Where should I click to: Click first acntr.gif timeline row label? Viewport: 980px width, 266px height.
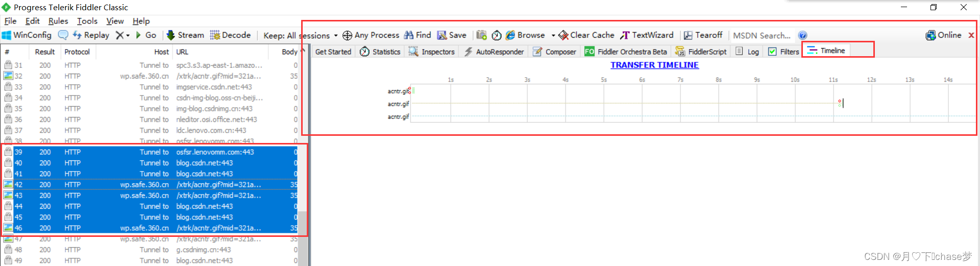click(x=398, y=91)
